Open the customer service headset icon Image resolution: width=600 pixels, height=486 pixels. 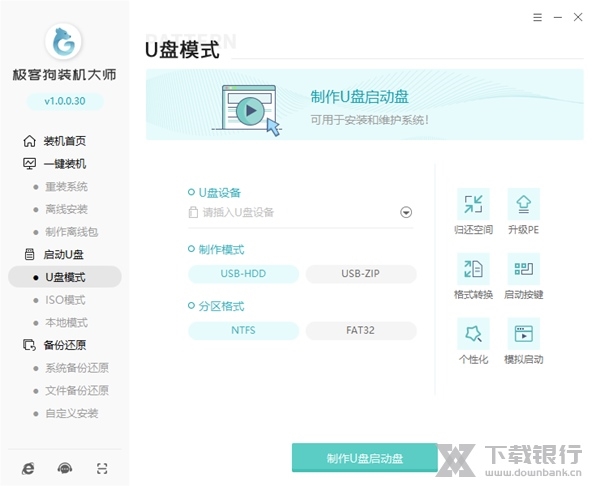[65, 468]
